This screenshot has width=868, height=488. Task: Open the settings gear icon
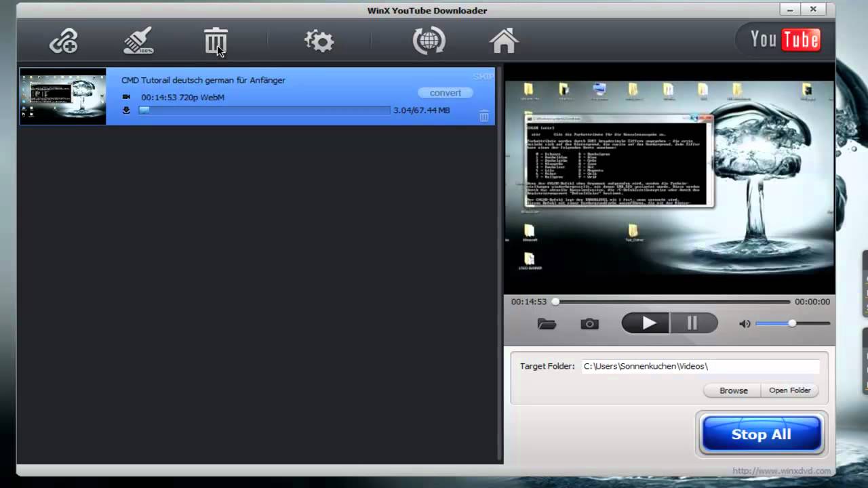click(319, 41)
